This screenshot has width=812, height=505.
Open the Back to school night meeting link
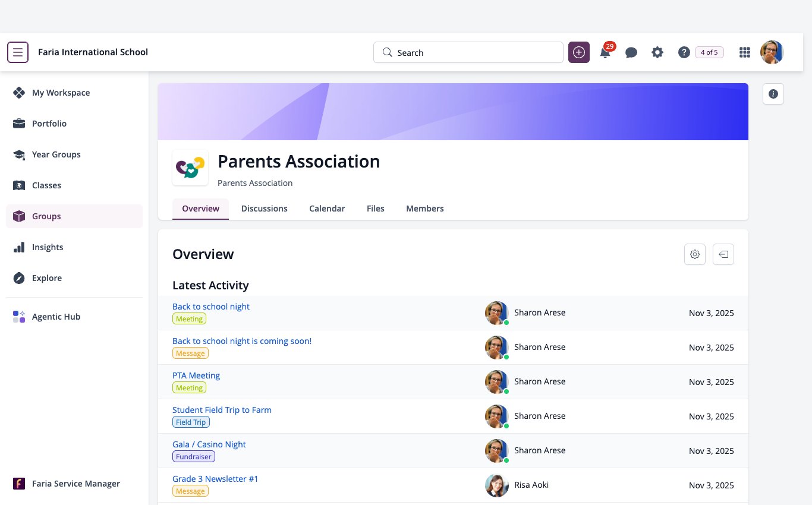tap(211, 307)
